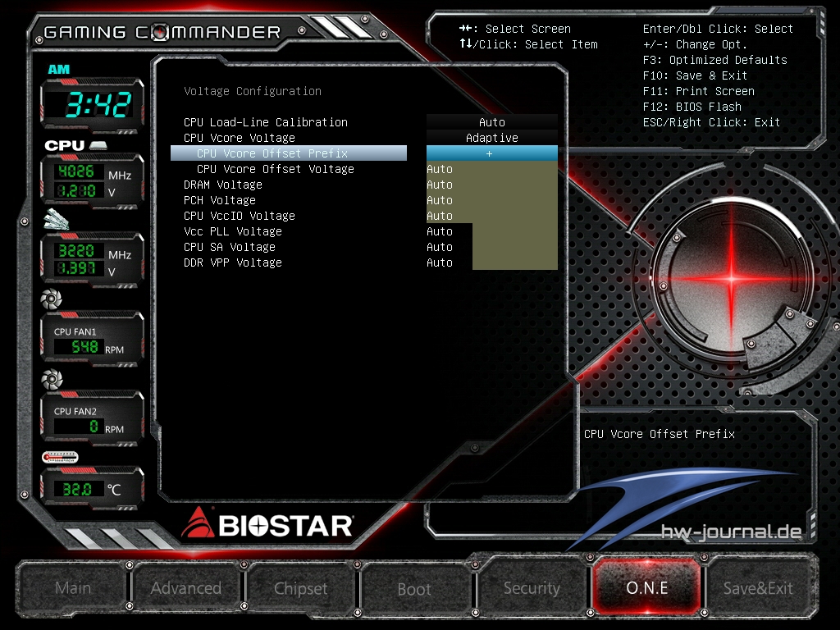Select the DRAM Voltage setting
The height and width of the screenshot is (630, 840).
point(223,185)
